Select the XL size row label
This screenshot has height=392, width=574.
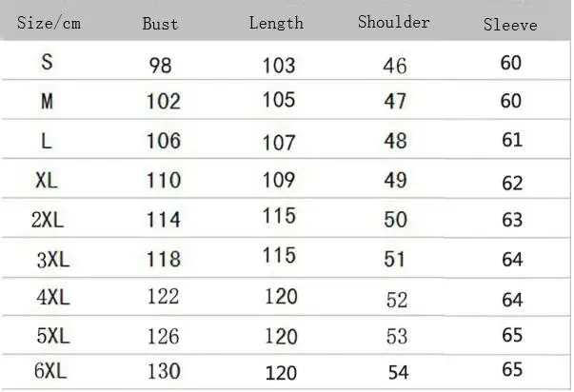47,180
